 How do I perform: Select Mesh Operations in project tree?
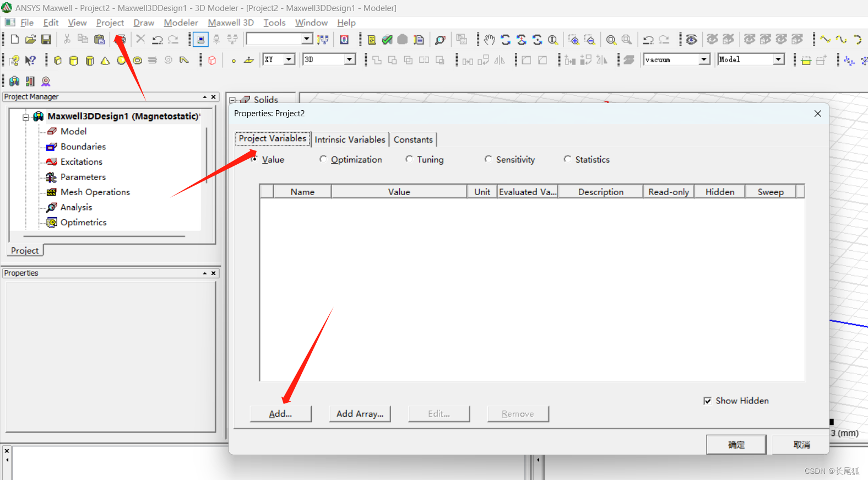[95, 192]
